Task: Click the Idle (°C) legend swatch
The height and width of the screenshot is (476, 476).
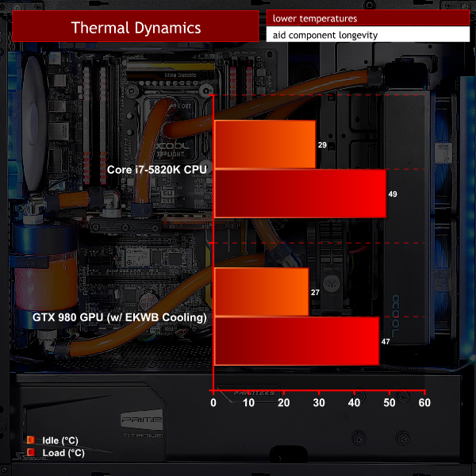Action: tap(31, 440)
